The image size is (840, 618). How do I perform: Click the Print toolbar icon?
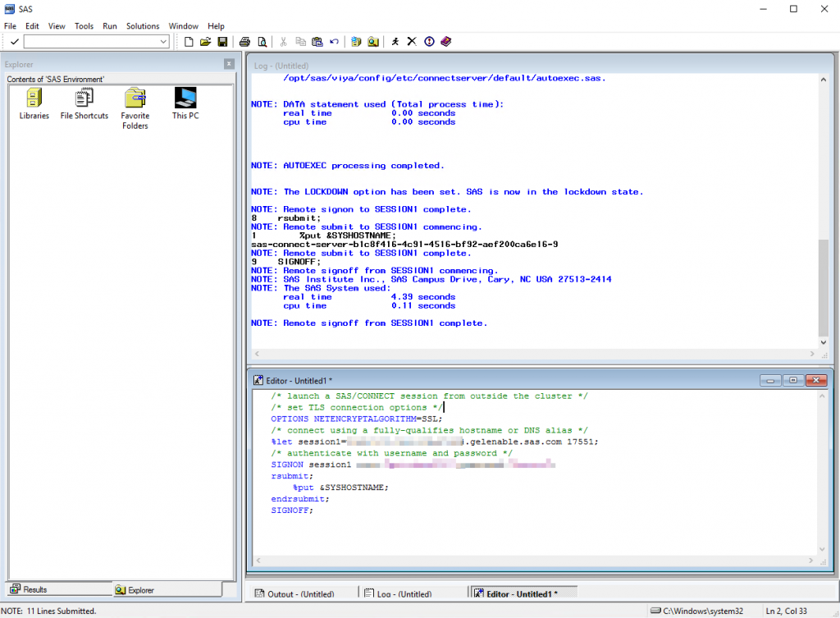tap(244, 42)
